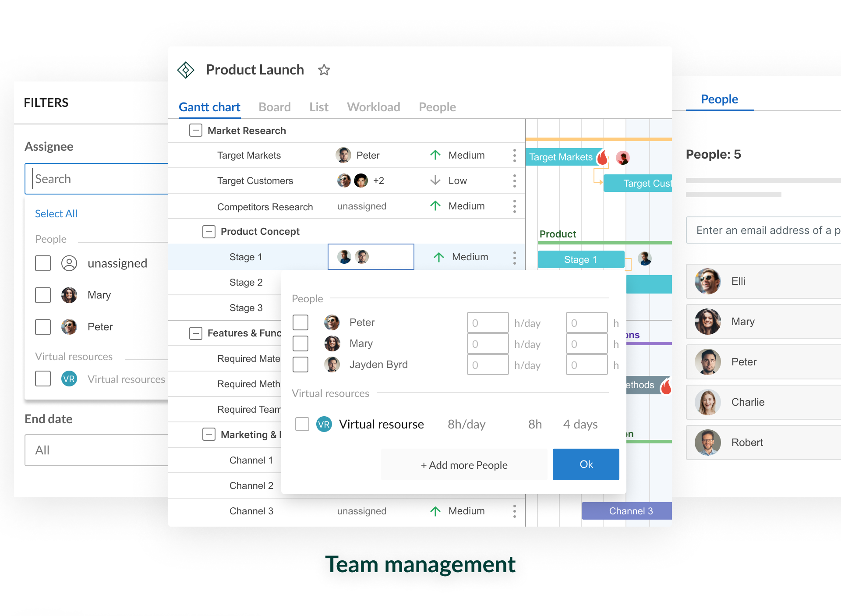
Task: Switch to the Board tab
Action: (x=275, y=107)
